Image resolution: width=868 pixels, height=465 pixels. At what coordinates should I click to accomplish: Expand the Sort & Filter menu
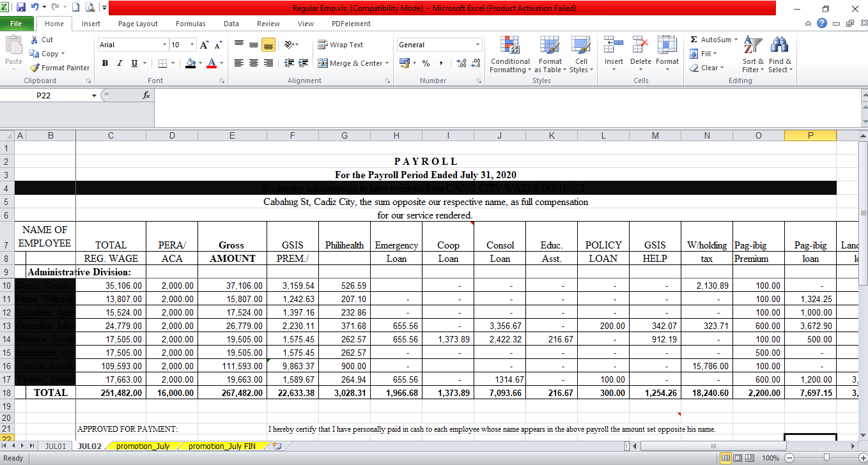pyautogui.click(x=753, y=55)
